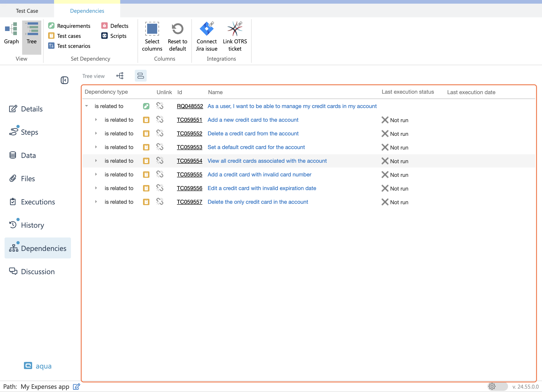Click Link OTRS ticket icon
Screen dimensions: 542x392
point(235,29)
